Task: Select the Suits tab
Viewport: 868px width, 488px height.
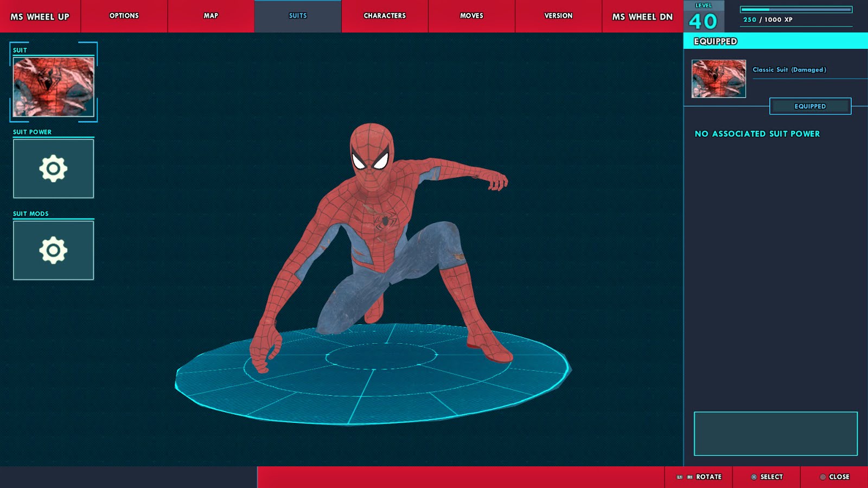Action: coord(298,16)
